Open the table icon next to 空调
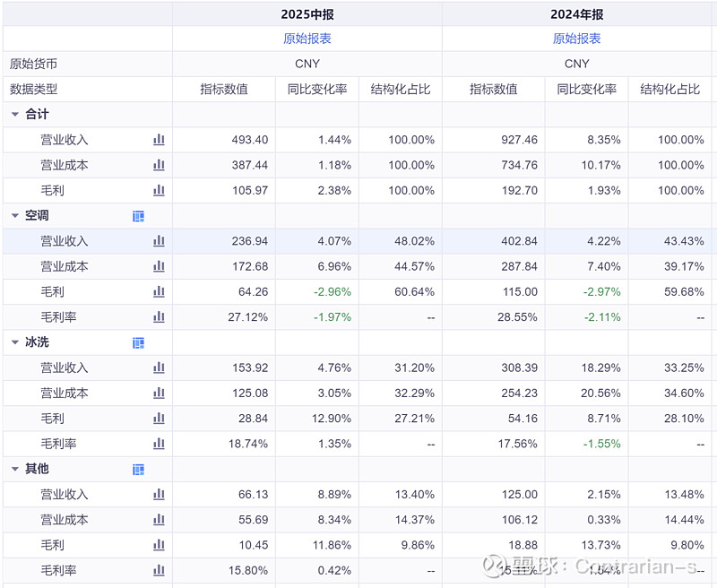Image resolution: width=717 pixels, height=588 pixels. (x=138, y=216)
